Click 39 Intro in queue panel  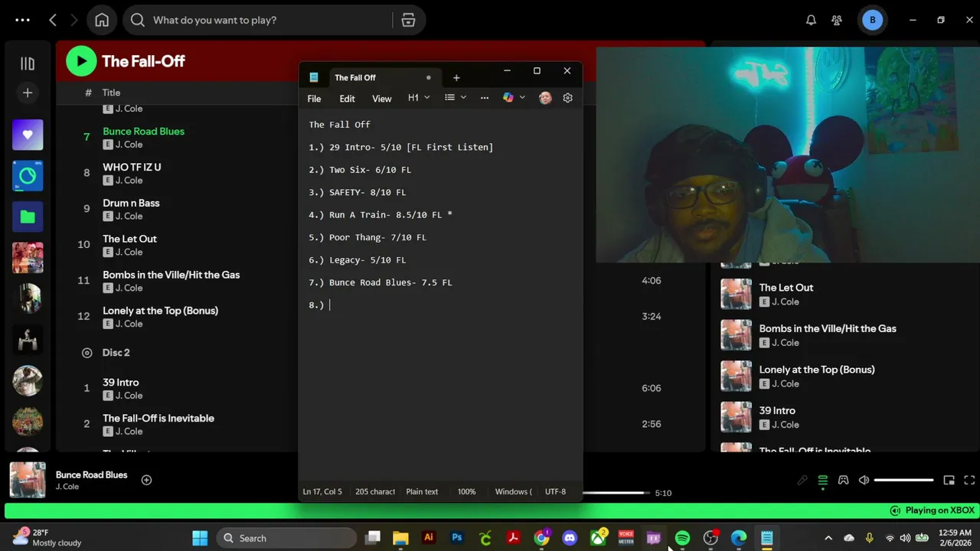pyautogui.click(x=777, y=410)
